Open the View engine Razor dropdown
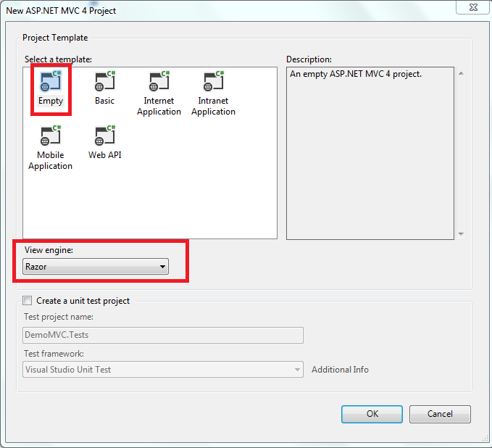Image resolution: width=492 pixels, height=448 pixels. [x=96, y=267]
